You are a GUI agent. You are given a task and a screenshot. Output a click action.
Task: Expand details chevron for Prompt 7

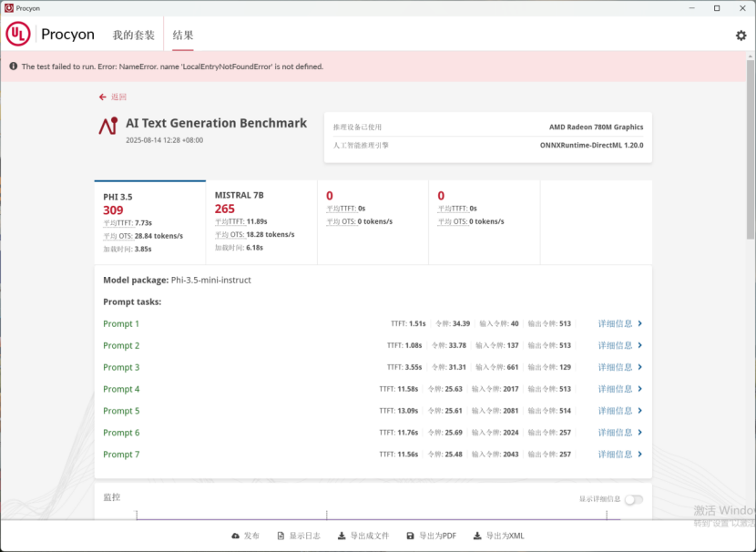tap(640, 455)
